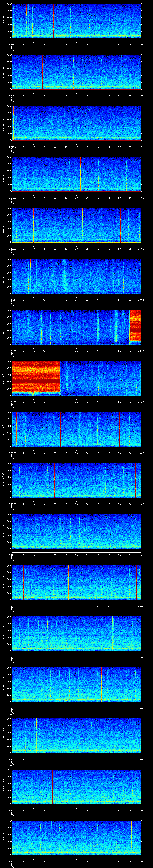Select red spike near 50 seconds in 8:39:00 panel
The image size is (153, 868).
pos(119,429)
